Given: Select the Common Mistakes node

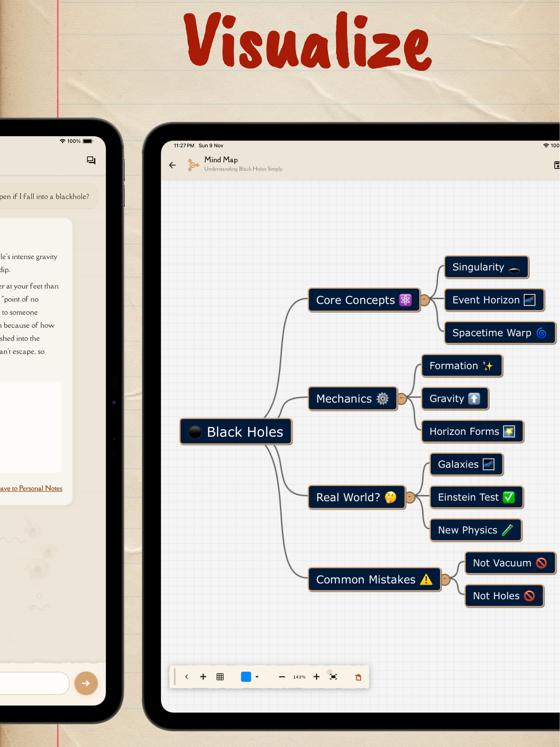Looking at the screenshot, I should (x=375, y=579).
